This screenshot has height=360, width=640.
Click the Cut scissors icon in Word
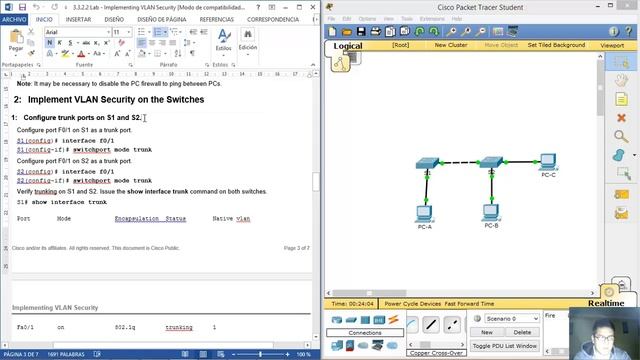point(31,31)
